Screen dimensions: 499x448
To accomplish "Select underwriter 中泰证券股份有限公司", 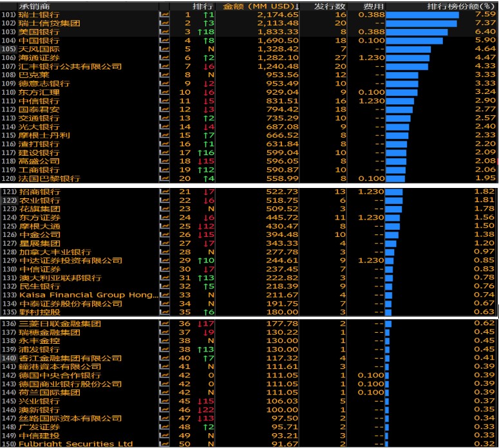I will pyautogui.click(x=71, y=304).
